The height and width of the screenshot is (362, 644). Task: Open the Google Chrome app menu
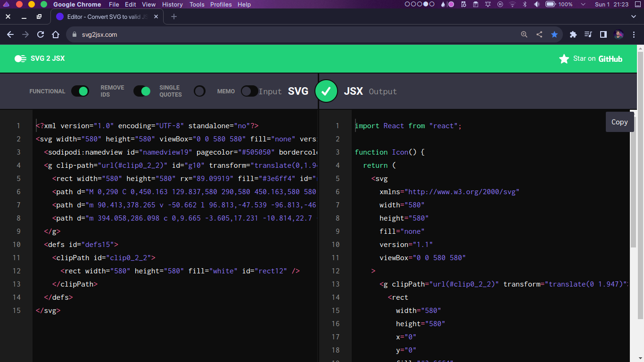77,4
